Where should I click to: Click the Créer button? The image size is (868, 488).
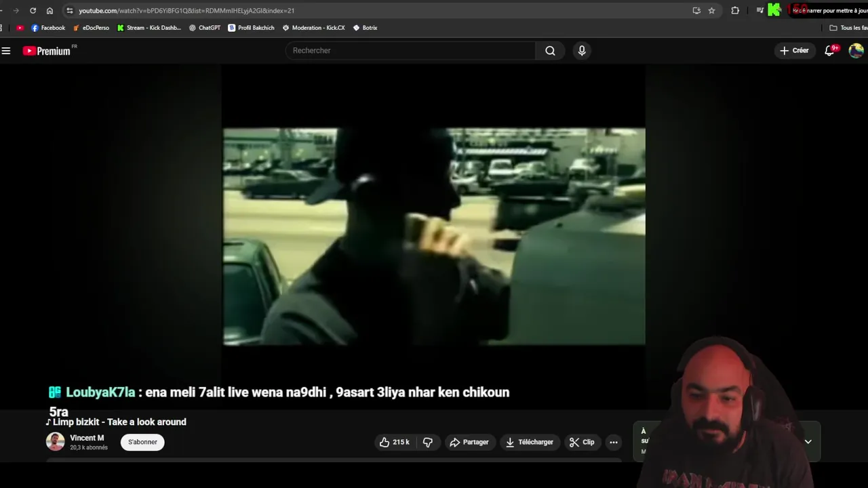point(794,50)
